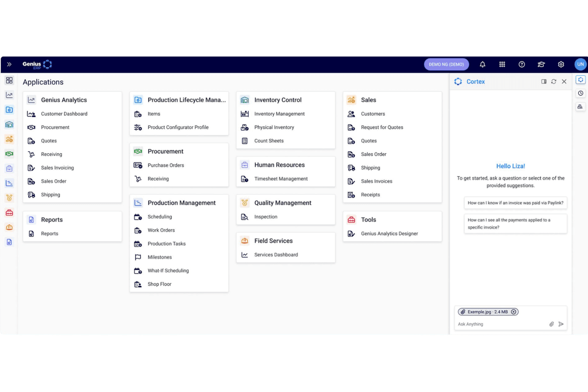Open Purchase Orders
This screenshot has width=588, height=392.
(x=166, y=165)
